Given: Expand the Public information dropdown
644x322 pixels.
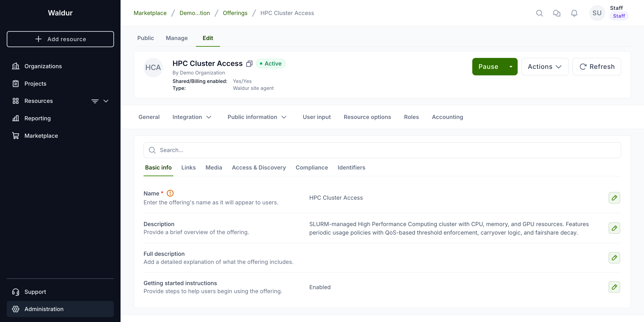Looking at the screenshot, I should (257, 117).
